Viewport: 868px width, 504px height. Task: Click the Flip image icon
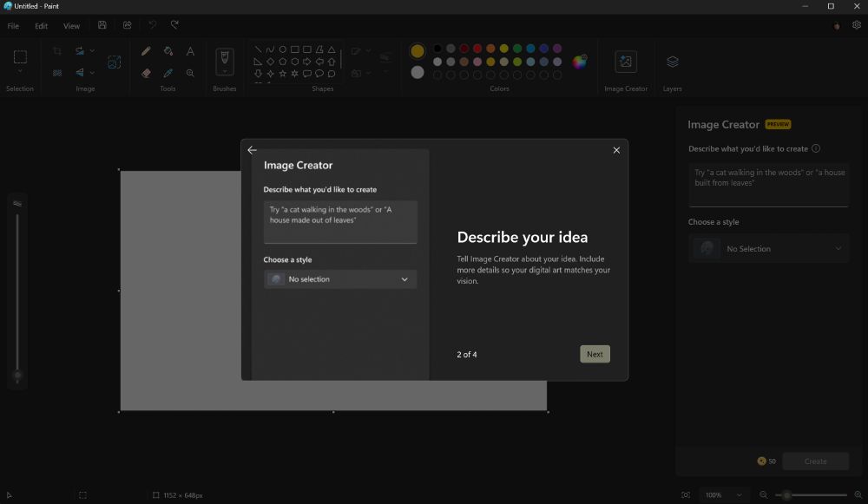point(80,73)
